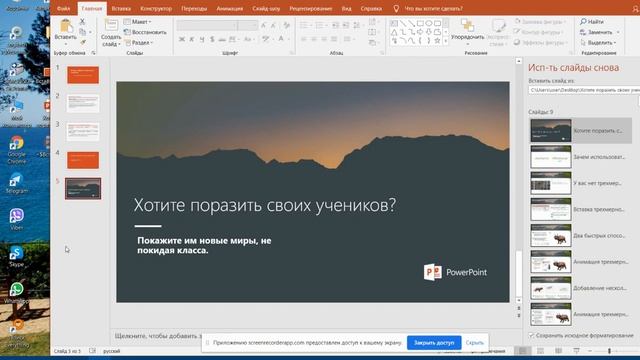Image resolution: width=640 pixels, height=360 pixels.
Task: Select the rectangle shape in shapes gallery
Action: pos(420,23)
